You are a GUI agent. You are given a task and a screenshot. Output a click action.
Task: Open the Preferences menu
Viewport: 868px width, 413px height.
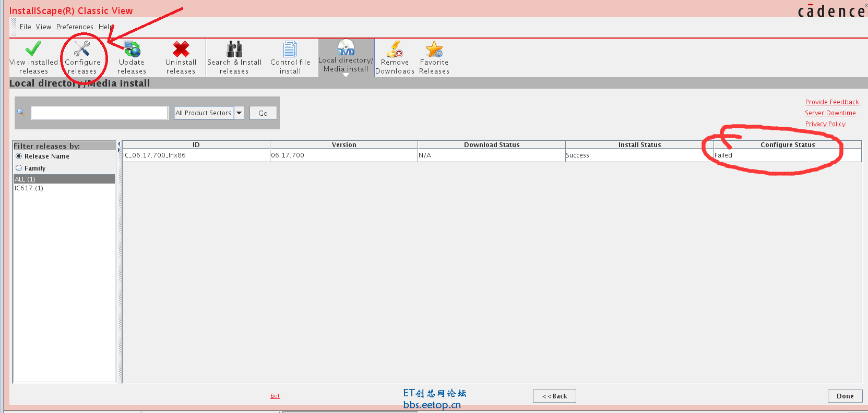tap(75, 27)
